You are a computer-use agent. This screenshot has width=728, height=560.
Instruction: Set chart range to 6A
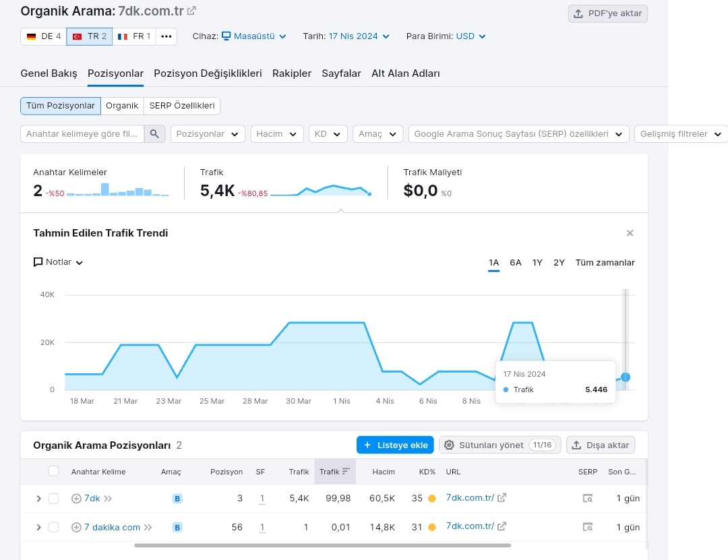coord(516,263)
